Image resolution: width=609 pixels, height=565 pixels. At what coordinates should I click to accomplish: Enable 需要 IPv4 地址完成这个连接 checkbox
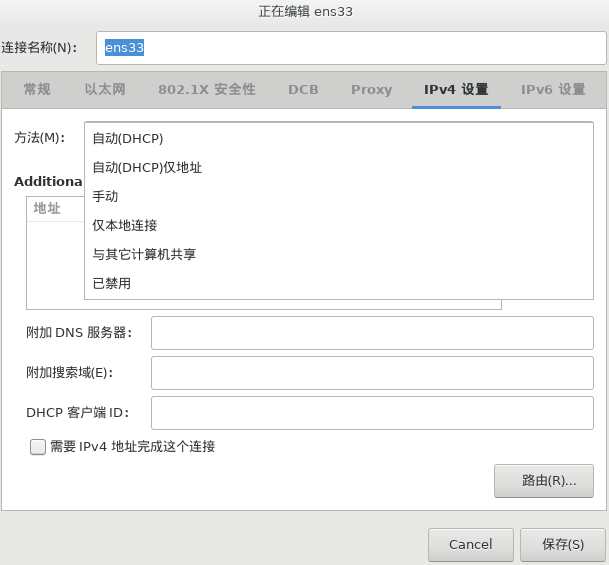tap(38, 447)
